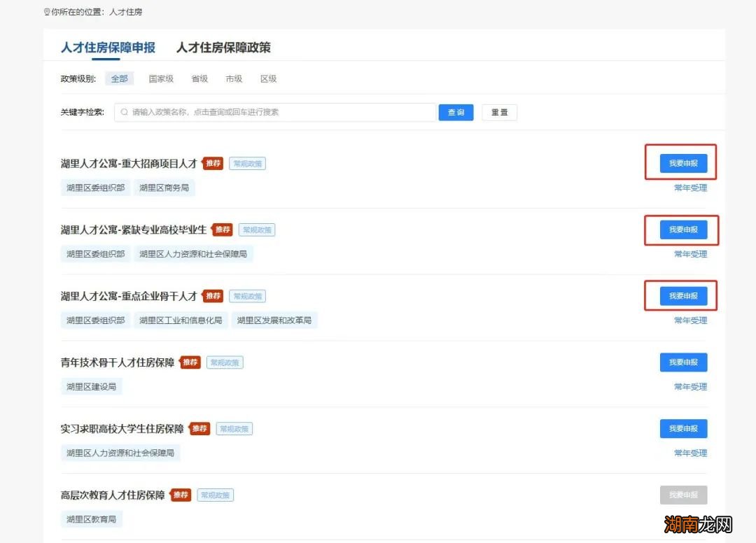Image resolution: width=756 pixels, height=543 pixels.
Task: Click 我要申报 for 青年技术骨干人才住房保障
Action: [x=683, y=362]
